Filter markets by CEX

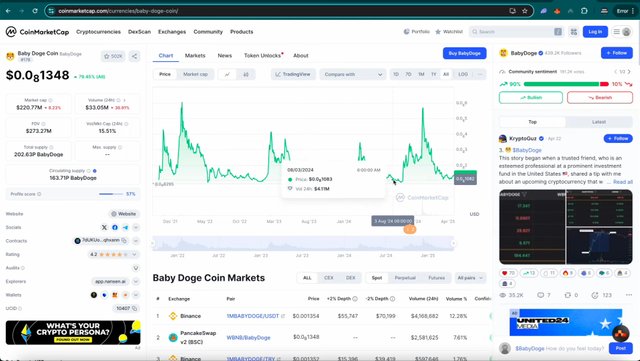tap(329, 278)
